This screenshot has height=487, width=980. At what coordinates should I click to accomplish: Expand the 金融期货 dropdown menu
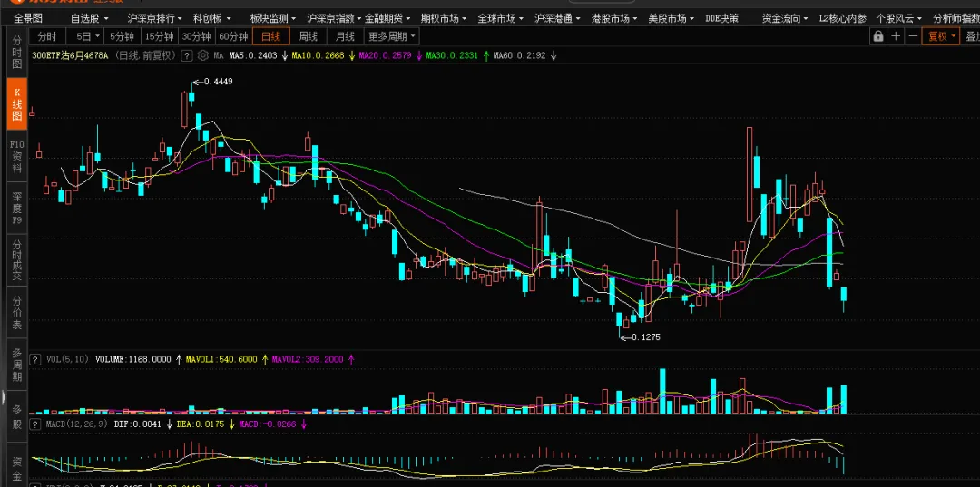388,19
